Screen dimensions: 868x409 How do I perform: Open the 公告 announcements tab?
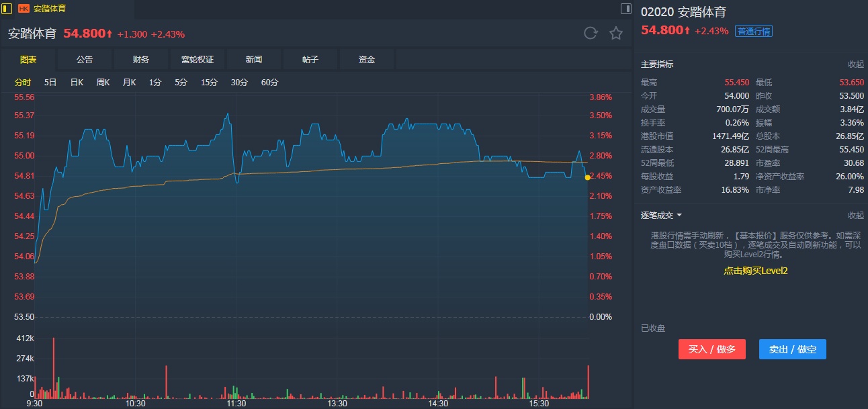85,59
